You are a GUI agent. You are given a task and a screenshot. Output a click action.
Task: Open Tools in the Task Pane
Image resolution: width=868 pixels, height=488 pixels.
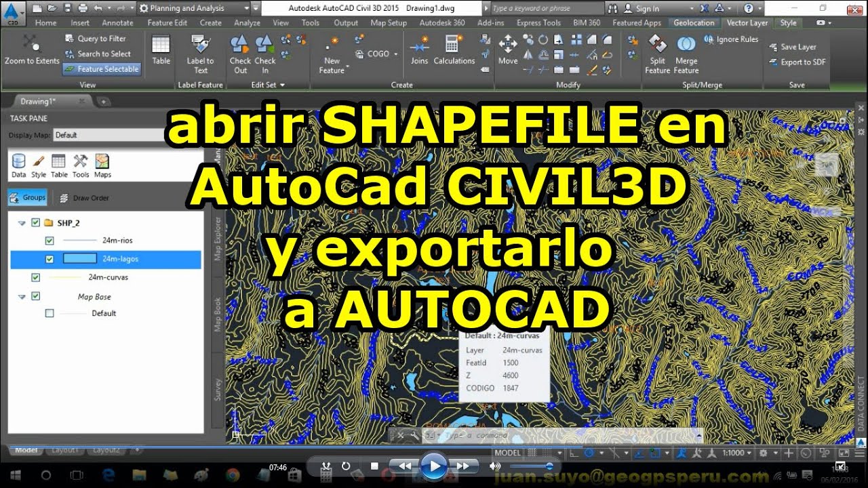(x=81, y=165)
